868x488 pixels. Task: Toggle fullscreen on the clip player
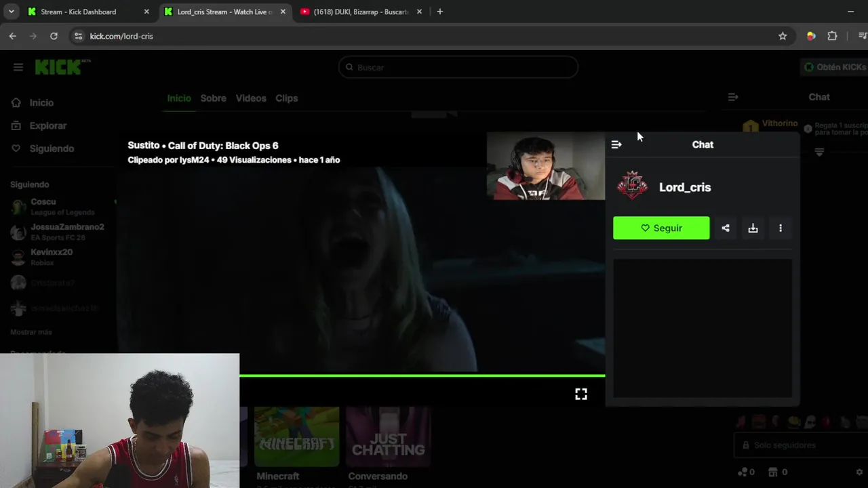click(581, 394)
